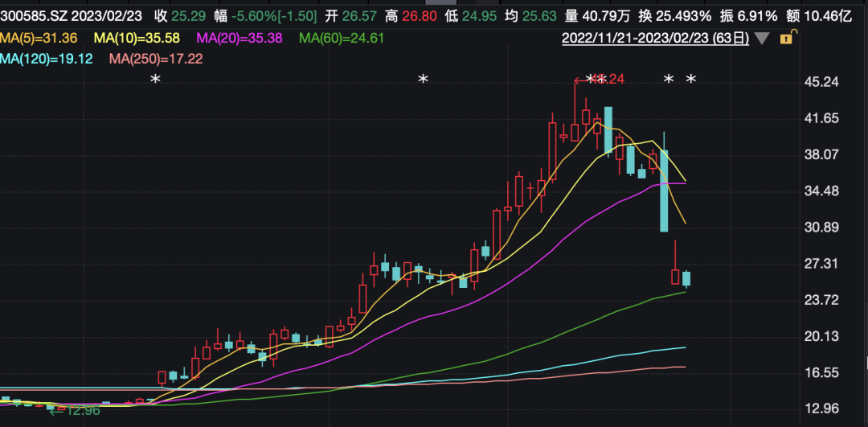This screenshot has height=427, width=868.
Task: Click the -5.60% price change value
Action: tap(256, 16)
